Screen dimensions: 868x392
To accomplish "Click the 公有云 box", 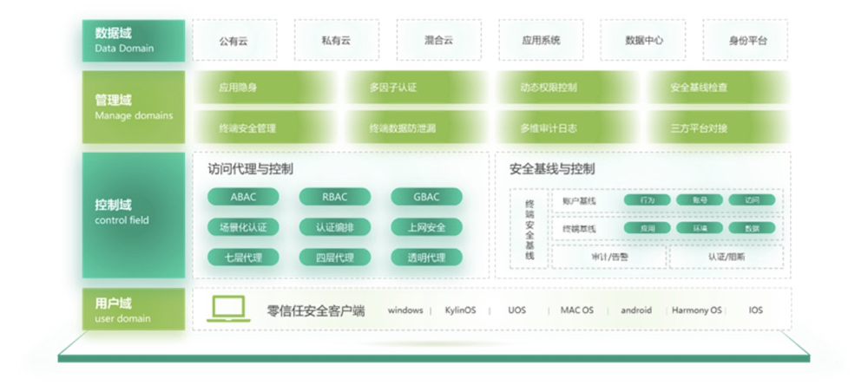I will pos(234,41).
